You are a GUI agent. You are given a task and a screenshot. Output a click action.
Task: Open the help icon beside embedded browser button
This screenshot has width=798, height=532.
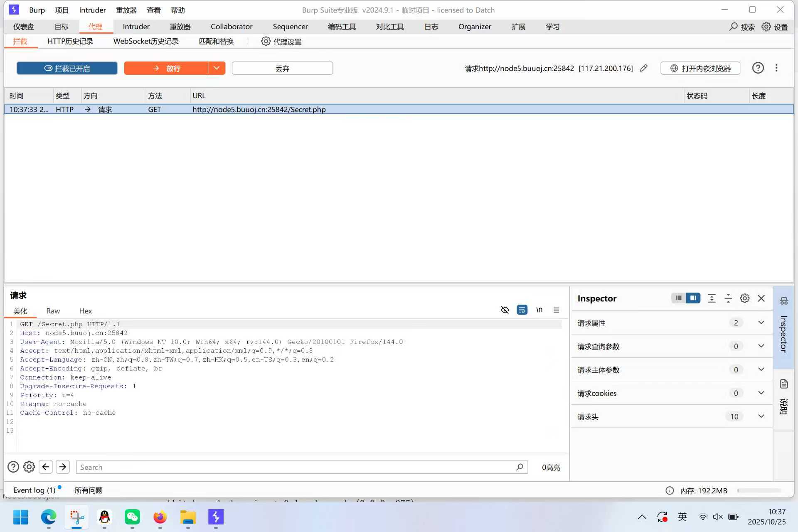coord(758,68)
